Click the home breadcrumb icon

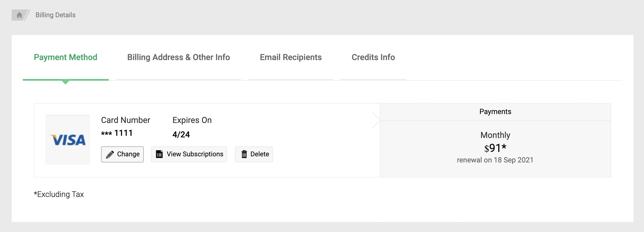[19, 15]
